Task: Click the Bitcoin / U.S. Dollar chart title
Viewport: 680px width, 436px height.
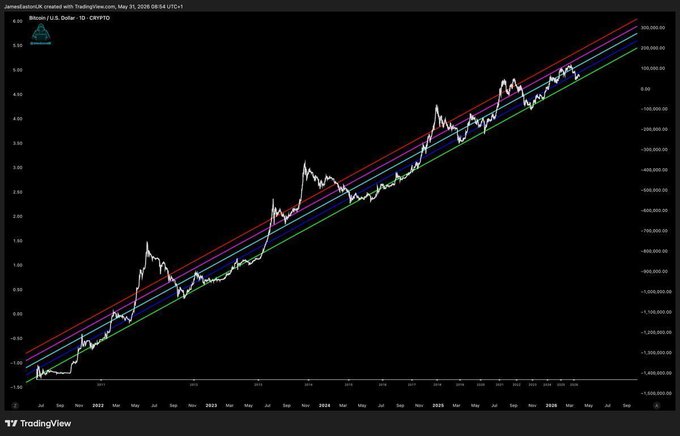Action: click(x=69, y=18)
